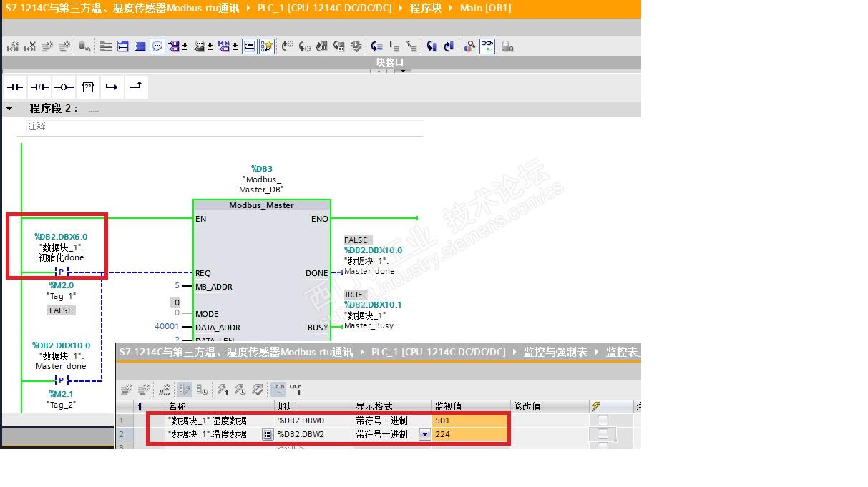Image resolution: width=868 pixels, height=487 pixels.
Task: Open dropdown arrow of absolute/symbolic operands icon
Action: pos(185,47)
